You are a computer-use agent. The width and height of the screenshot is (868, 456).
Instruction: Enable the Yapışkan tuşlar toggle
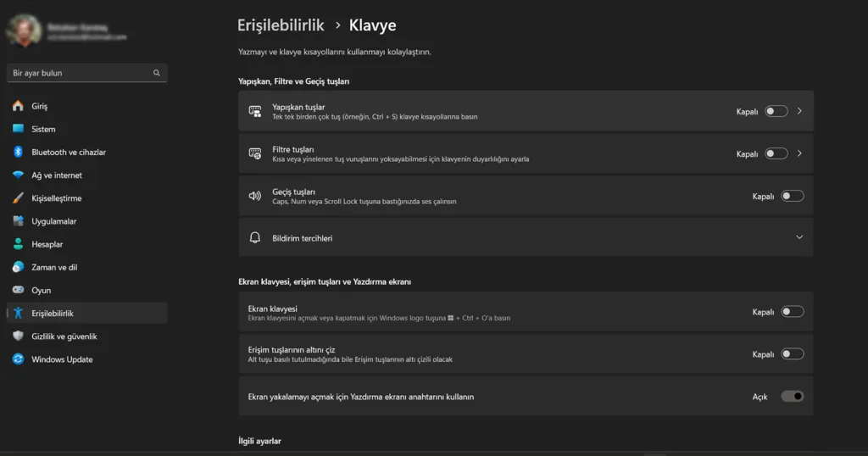[776, 111]
